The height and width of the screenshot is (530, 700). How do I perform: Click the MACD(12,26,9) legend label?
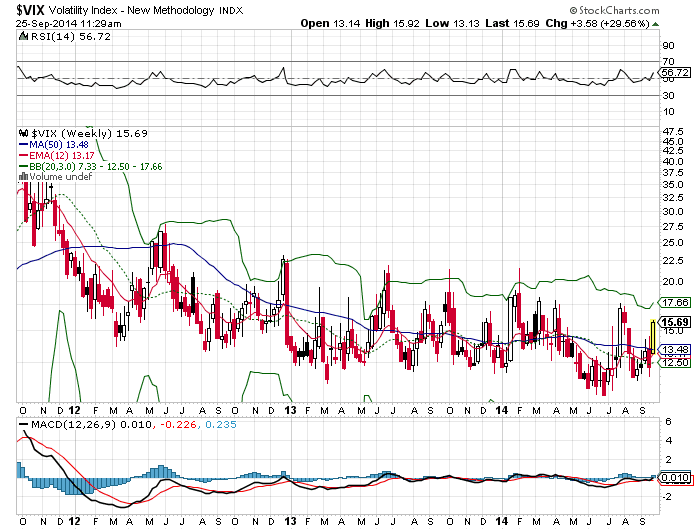[x=73, y=425]
